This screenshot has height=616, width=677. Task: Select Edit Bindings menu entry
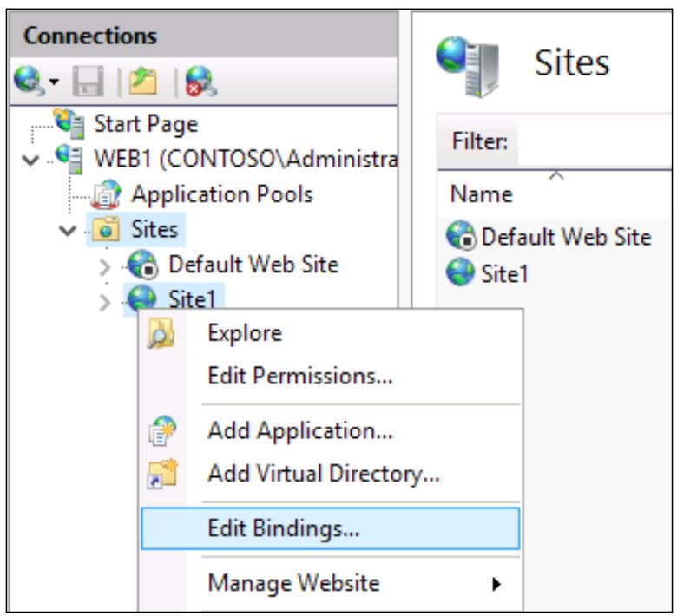click(331, 528)
